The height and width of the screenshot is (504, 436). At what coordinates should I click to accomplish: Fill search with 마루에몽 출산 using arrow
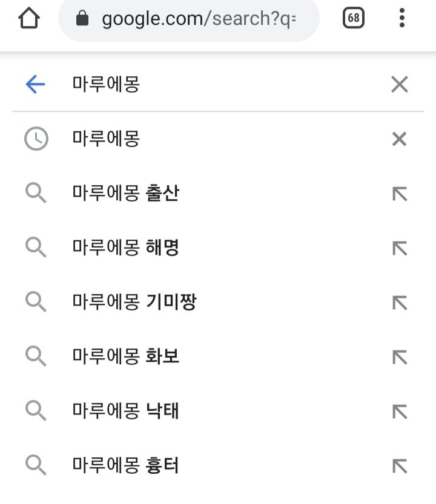[400, 194]
